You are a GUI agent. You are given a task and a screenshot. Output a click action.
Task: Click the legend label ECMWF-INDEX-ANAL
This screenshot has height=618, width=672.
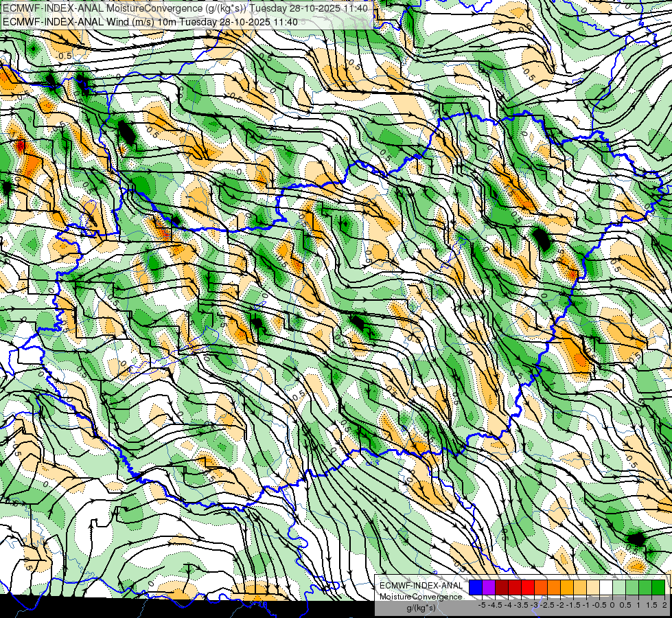click(x=421, y=586)
